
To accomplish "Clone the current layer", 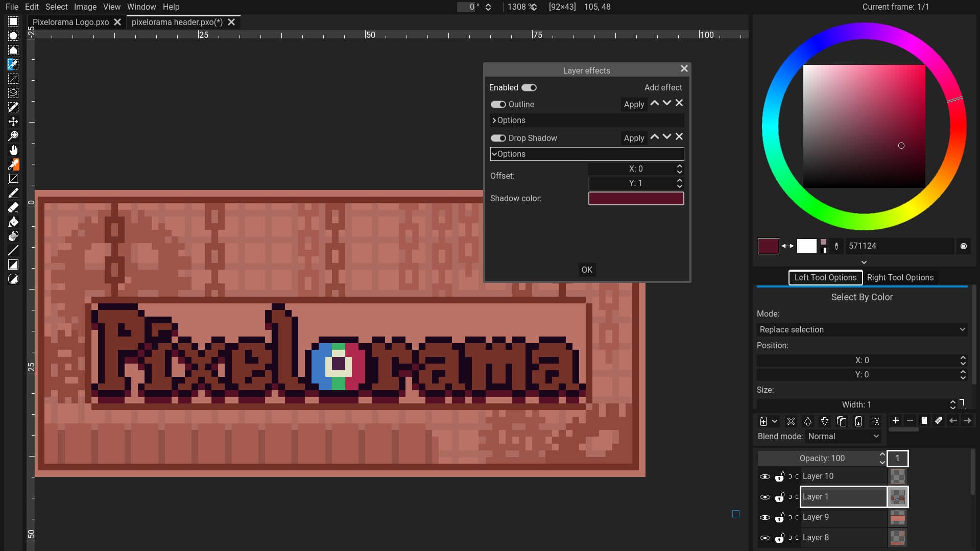I will 841,421.
